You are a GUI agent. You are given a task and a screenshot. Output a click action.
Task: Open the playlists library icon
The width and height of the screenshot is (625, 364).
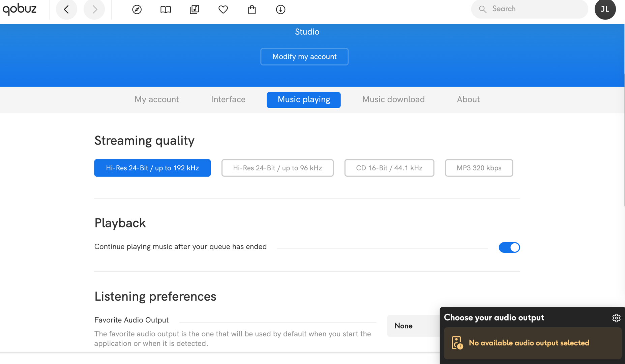[195, 9]
